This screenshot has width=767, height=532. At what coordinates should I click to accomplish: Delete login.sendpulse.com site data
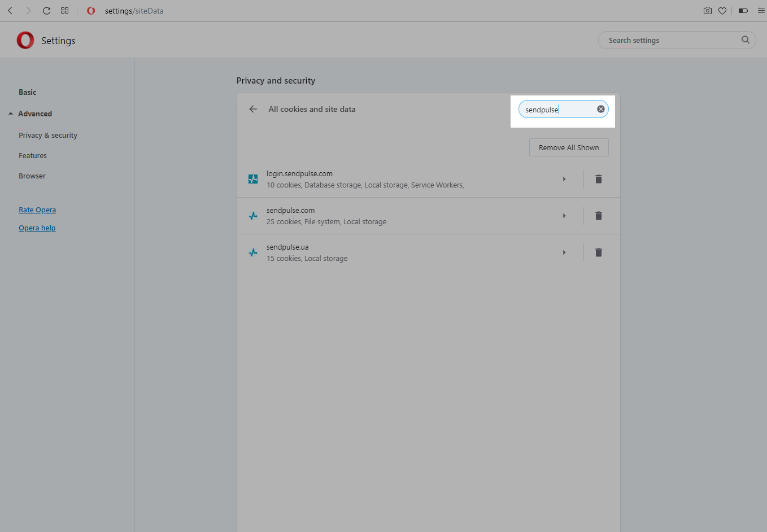point(599,179)
